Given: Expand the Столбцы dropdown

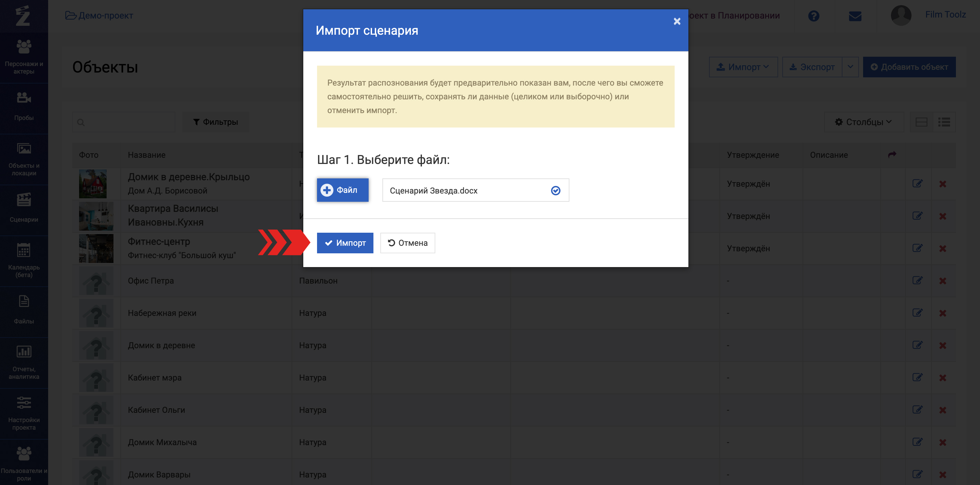Looking at the screenshot, I should [863, 122].
